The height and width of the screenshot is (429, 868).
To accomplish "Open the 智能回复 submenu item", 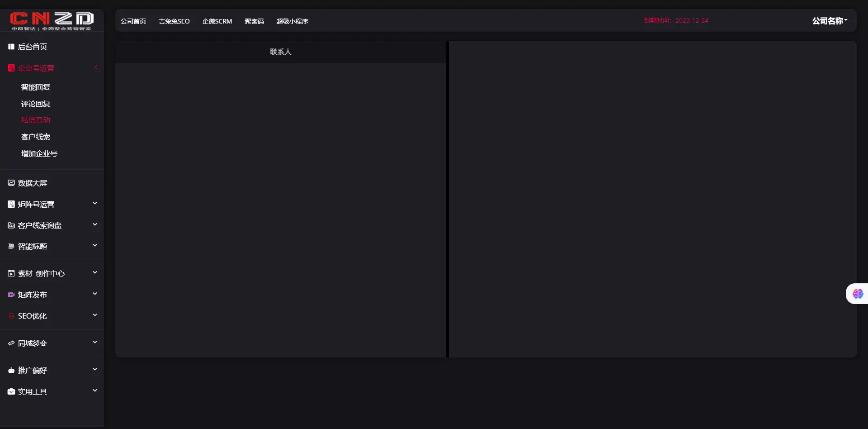I will click(x=36, y=87).
